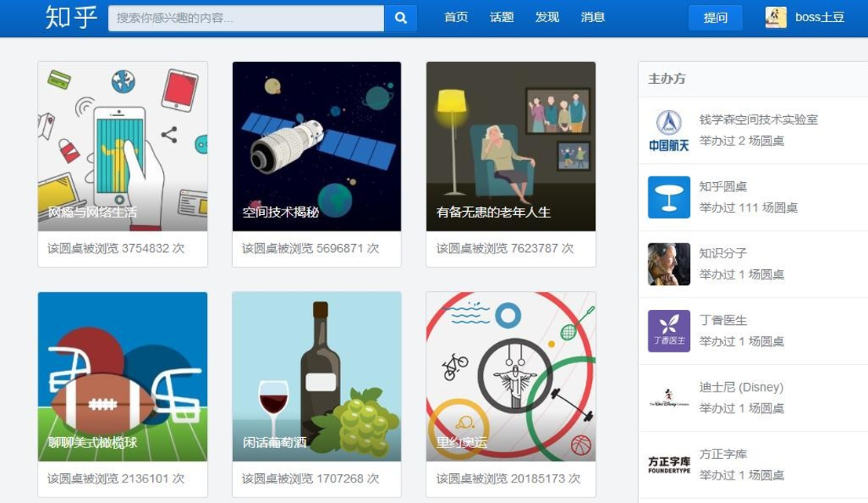Click 迪士尼 (Disney) organizer name
This screenshot has height=503, width=868.
(741, 387)
